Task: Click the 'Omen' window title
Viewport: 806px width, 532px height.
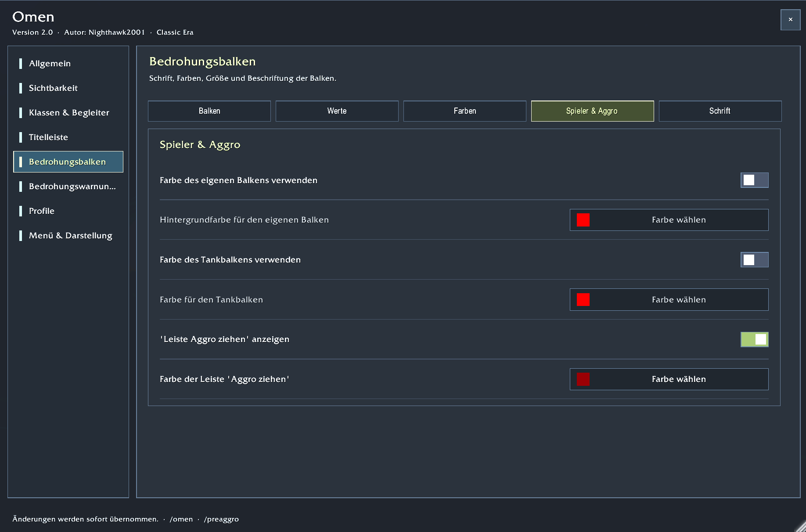Action: click(33, 17)
